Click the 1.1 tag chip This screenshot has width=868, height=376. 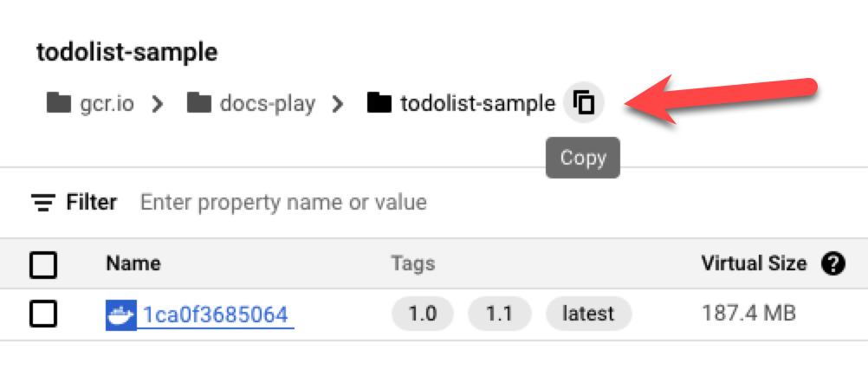tap(499, 314)
